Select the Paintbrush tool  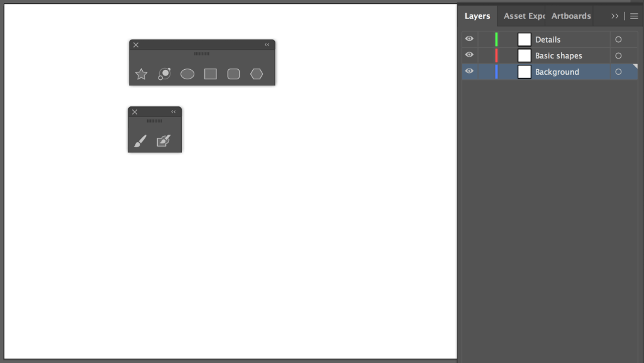(x=140, y=142)
